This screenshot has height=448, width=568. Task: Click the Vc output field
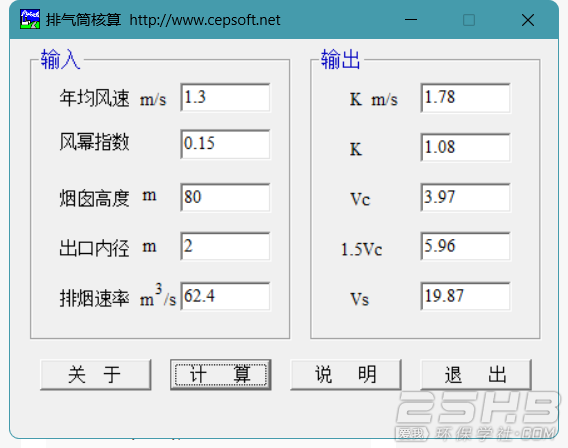(465, 197)
